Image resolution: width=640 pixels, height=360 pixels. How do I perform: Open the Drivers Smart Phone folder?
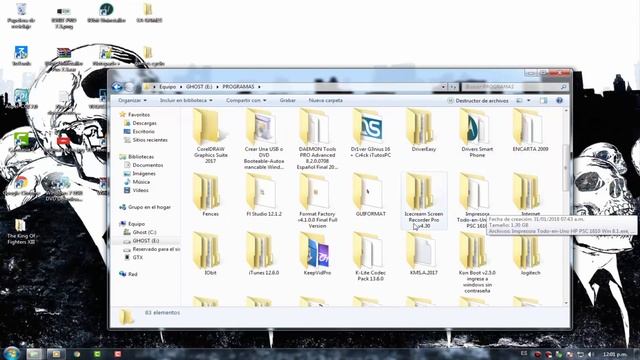476,134
